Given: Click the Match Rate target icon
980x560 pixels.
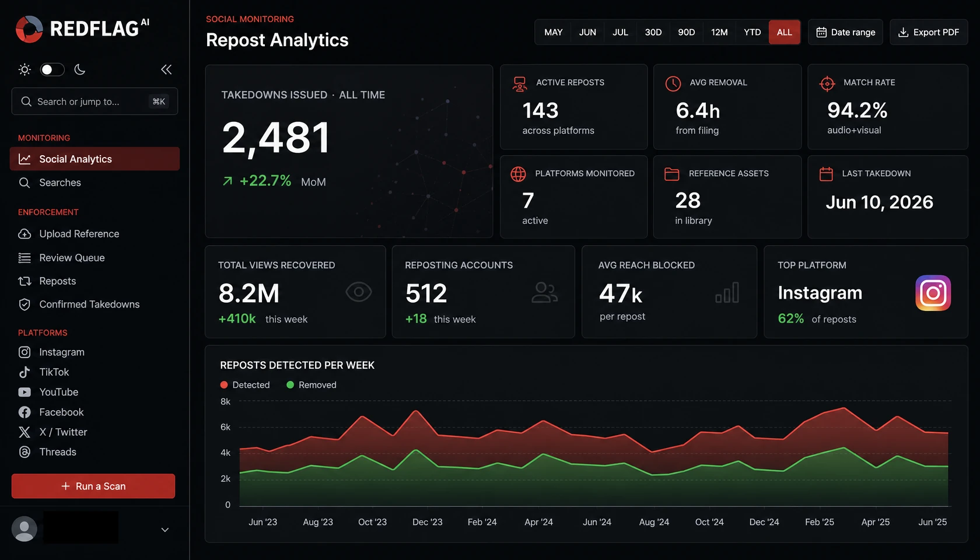Looking at the screenshot, I should tap(827, 84).
